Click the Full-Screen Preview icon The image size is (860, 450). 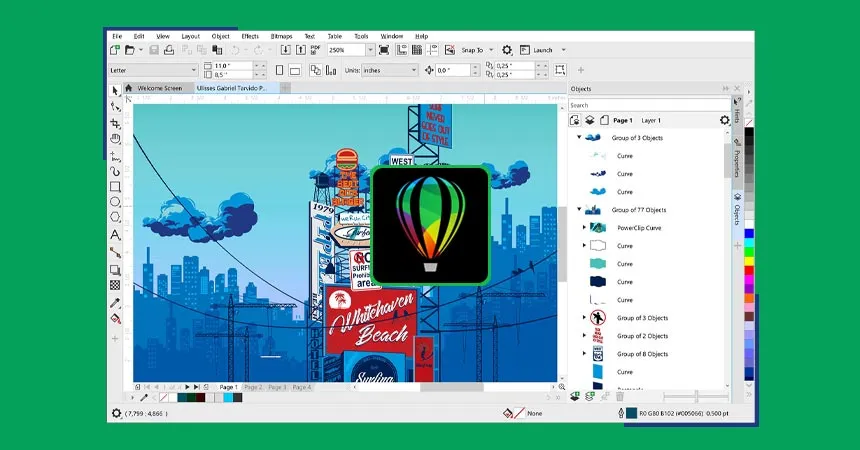[384, 50]
